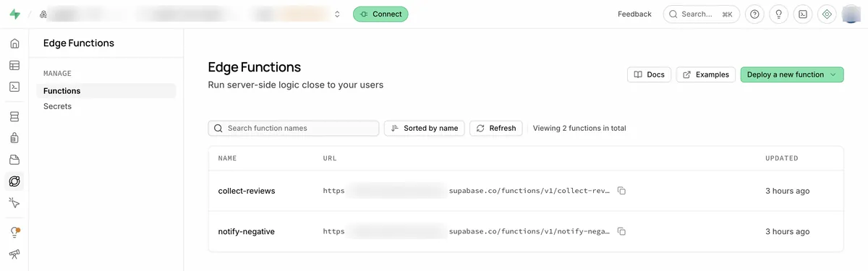The image size is (868, 271).
Task: Click the Feedback button
Action: point(634,14)
